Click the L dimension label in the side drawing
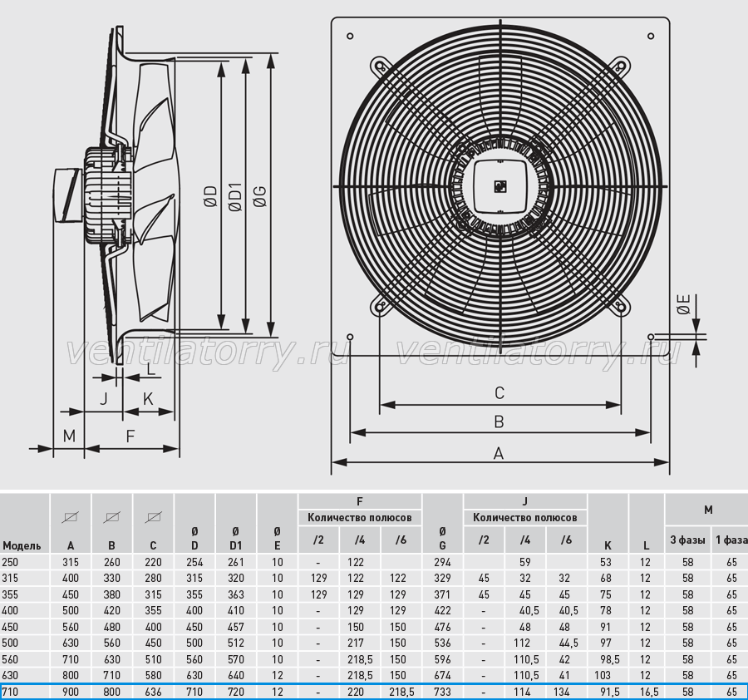748x700 pixels. [x=150, y=369]
